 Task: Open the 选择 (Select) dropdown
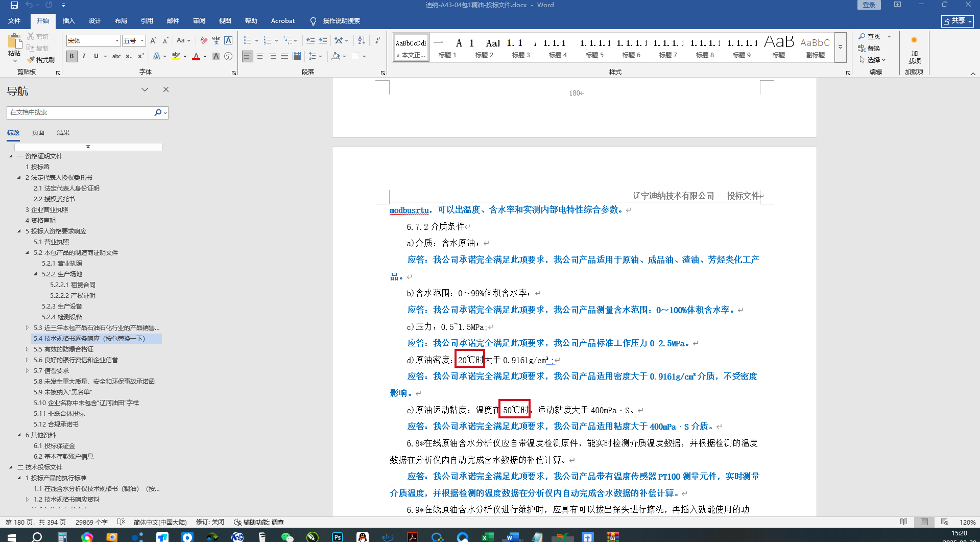tap(872, 60)
